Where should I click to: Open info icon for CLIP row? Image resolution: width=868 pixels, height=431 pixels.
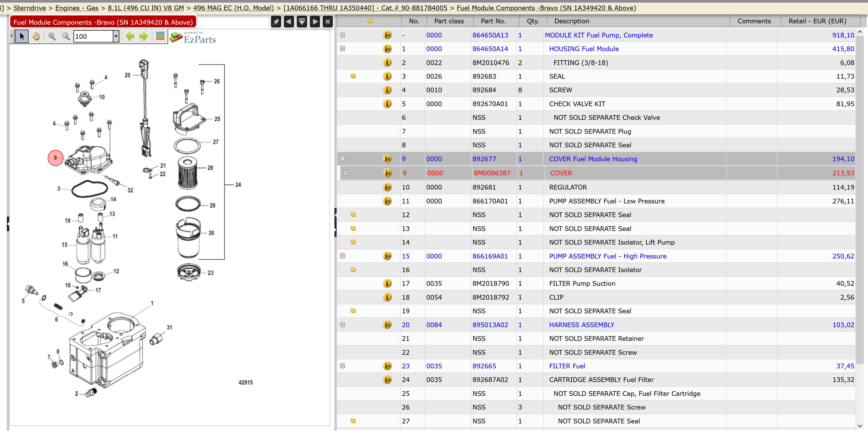pyautogui.click(x=387, y=297)
